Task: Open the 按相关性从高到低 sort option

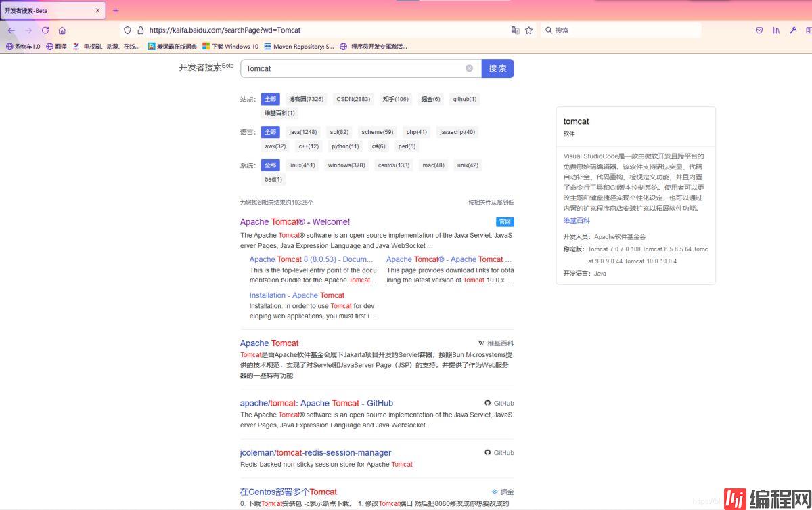Action: (490, 202)
